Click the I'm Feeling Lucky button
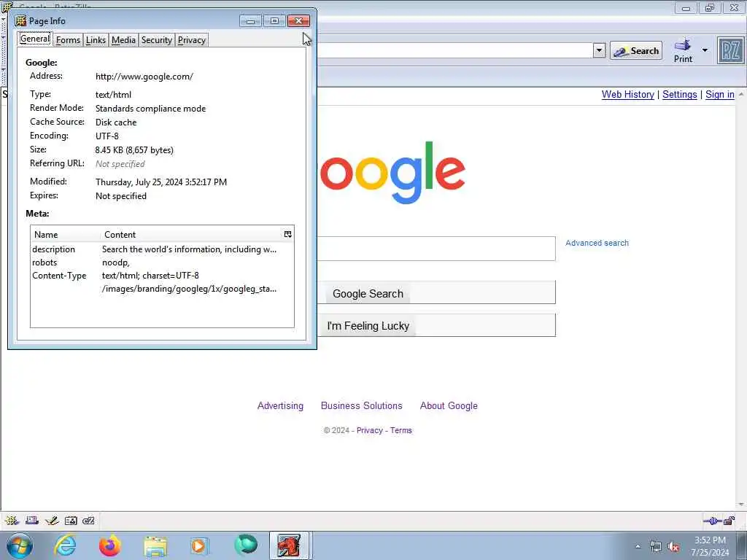This screenshot has width=747, height=560. (368, 326)
